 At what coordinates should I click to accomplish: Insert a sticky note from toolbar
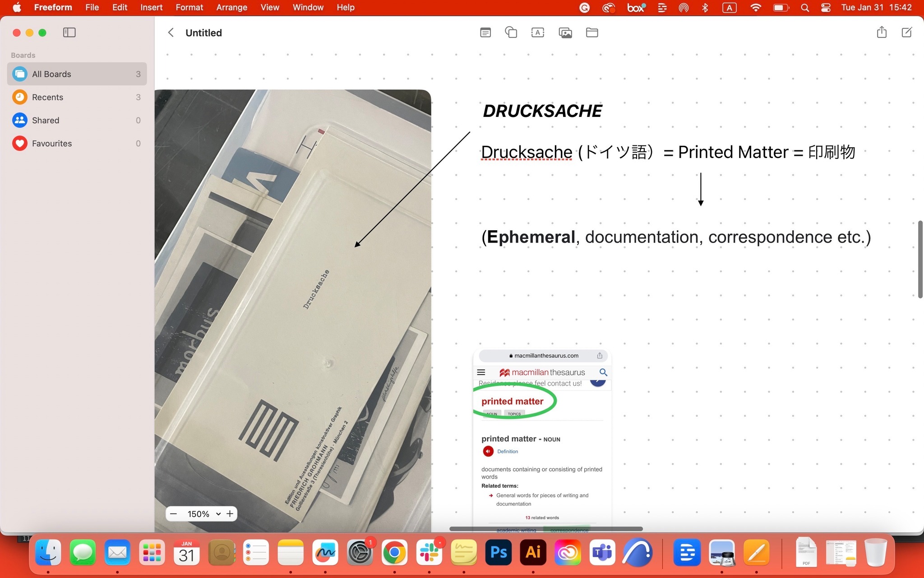(x=485, y=33)
